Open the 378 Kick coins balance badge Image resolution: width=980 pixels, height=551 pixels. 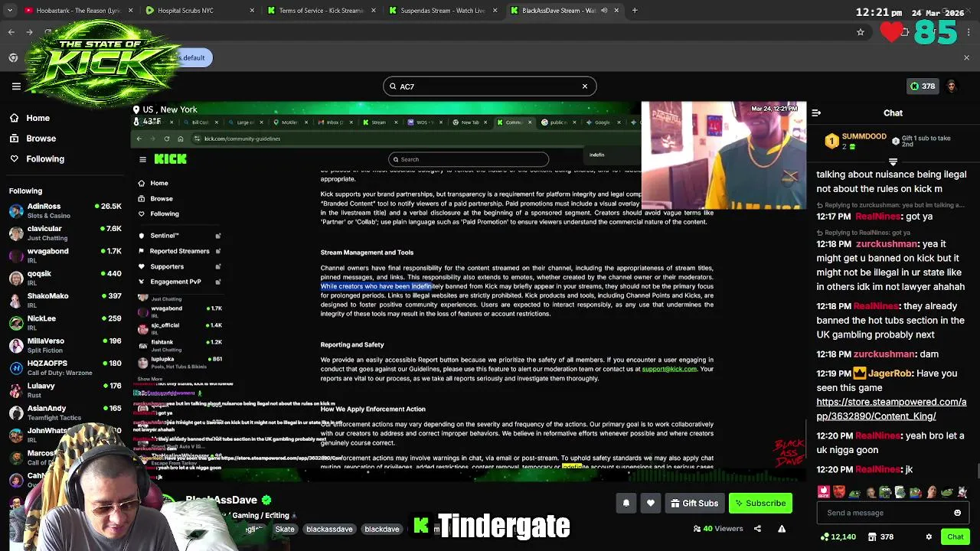coord(922,86)
